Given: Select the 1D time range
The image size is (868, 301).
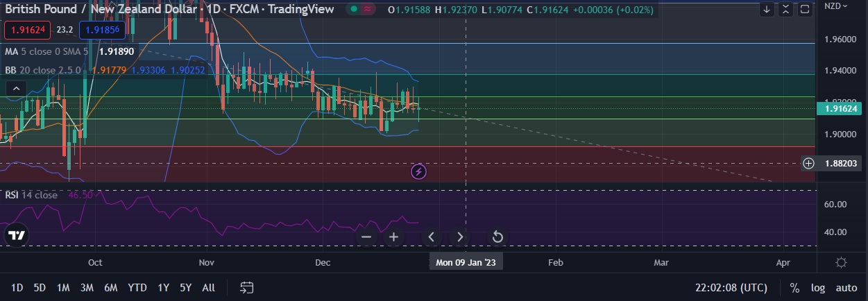Looking at the screenshot, I should (17, 287).
